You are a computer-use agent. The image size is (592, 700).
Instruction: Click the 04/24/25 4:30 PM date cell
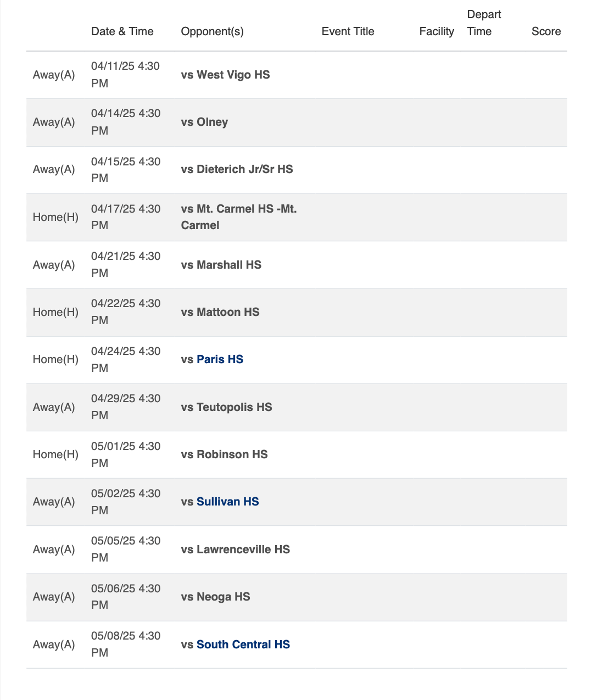click(x=125, y=359)
